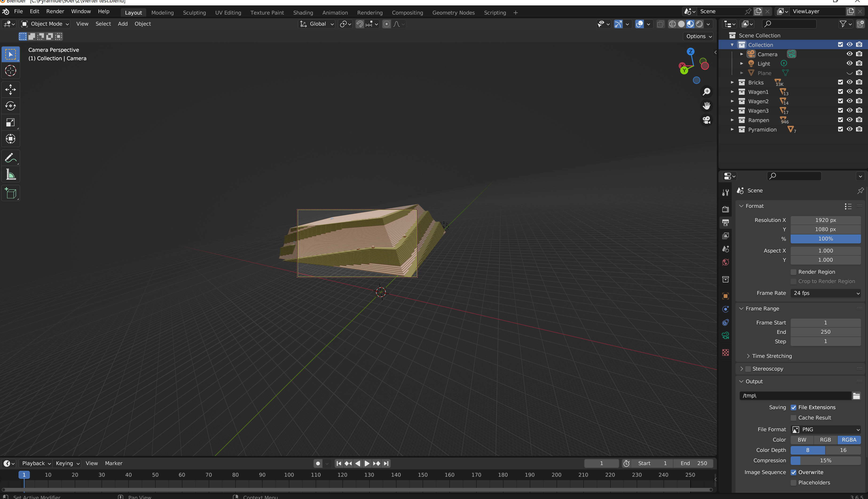Click the Compression slider
Image resolution: width=868 pixels, height=499 pixels.
[825, 461]
